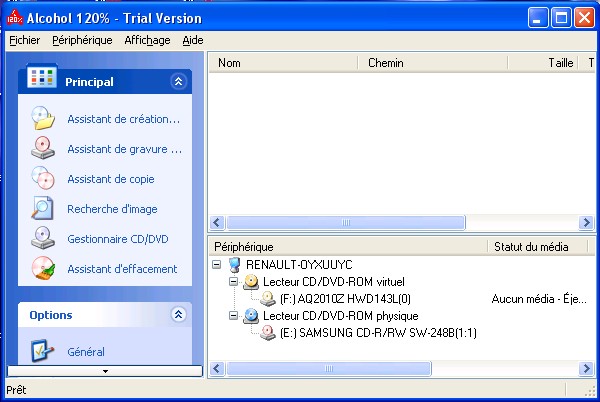Select (E:) SAMSUNG CD-R/RW SW-248B drive

point(378,333)
